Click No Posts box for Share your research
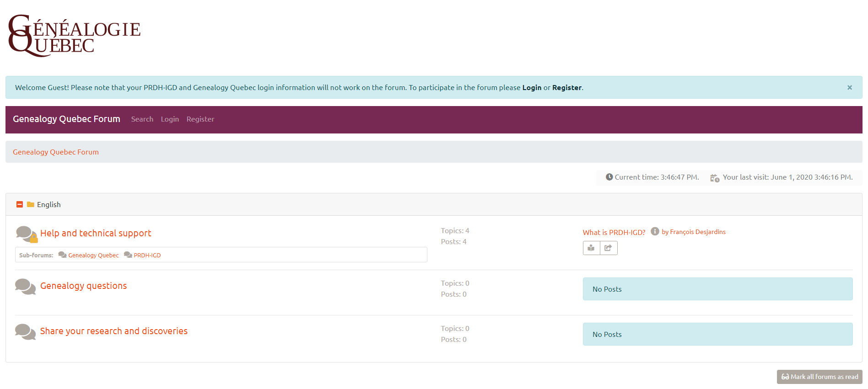Image resolution: width=868 pixels, height=389 pixels. pos(717,334)
